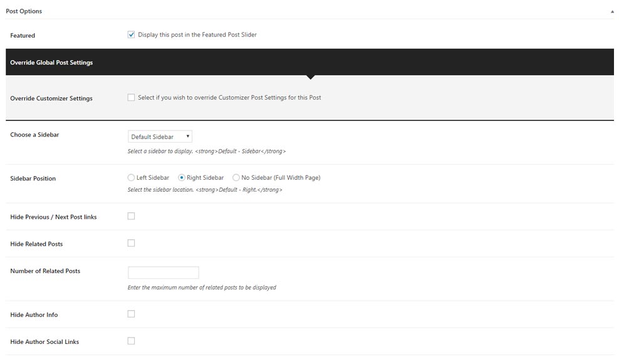Click the Number of Related Posts input field
This screenshot has width=619, height=364.
(x=163, y=273)
